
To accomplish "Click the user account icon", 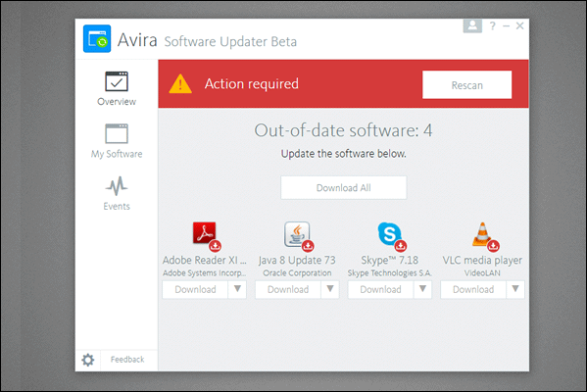I will coord(472,25).
